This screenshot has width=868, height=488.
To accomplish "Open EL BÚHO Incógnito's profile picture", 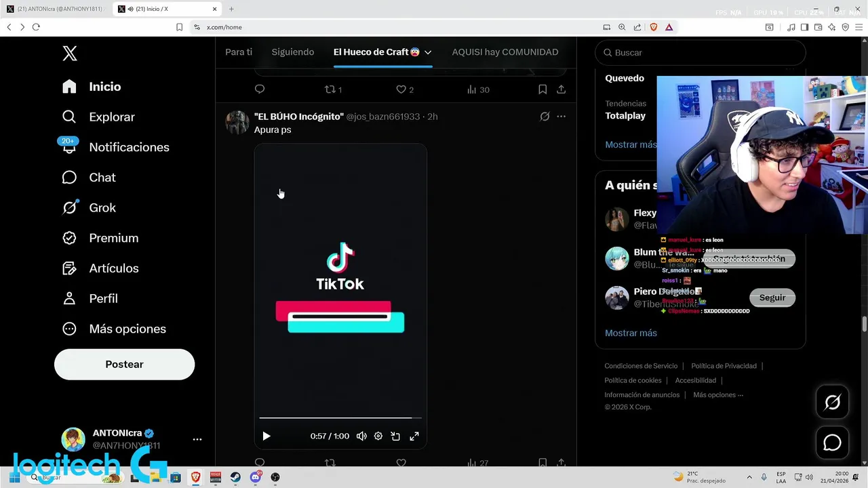I will coord(237,123).
